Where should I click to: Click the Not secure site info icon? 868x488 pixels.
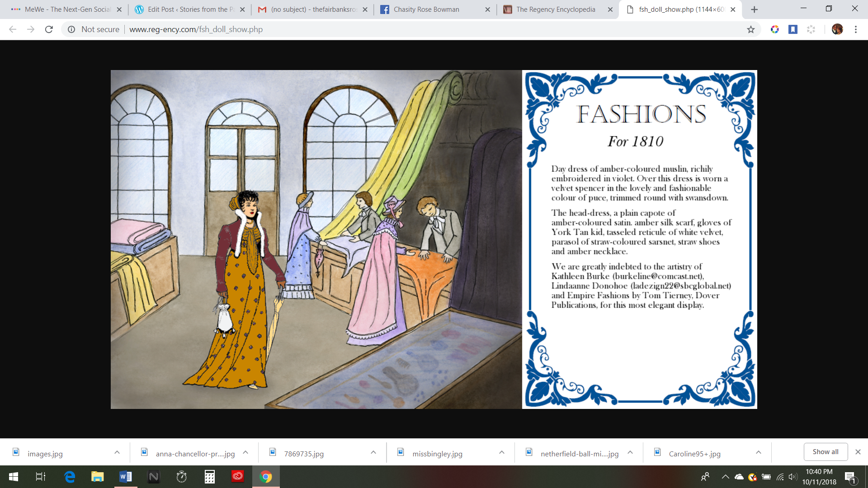71,29
